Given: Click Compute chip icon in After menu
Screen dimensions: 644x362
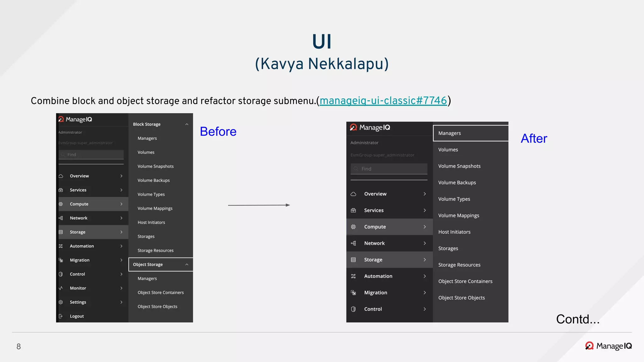Looking at the screenshot, I should point(353,227).
